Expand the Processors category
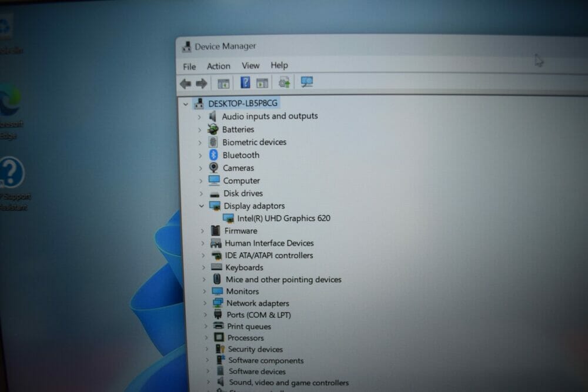Screen dimensions: 588x392 point(206,338)
